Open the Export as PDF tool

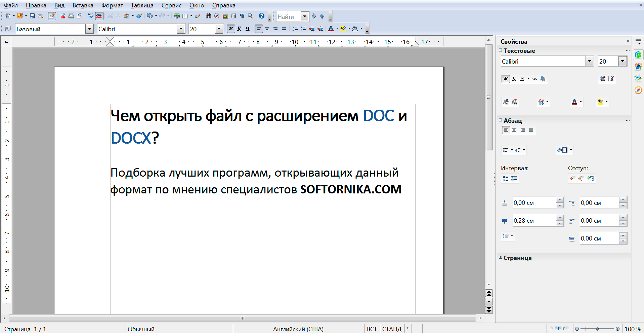point(63,16)
